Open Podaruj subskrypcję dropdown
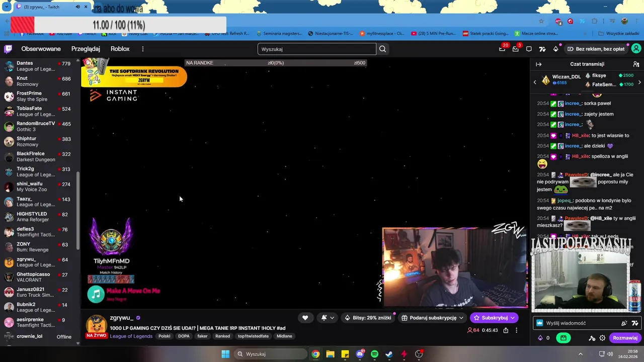The height and width of the screenshot is (362, 644). [433, 318]
